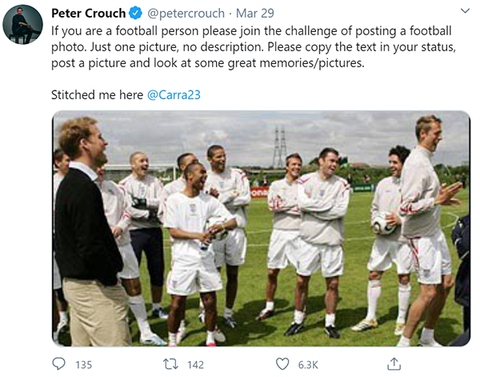Click the Peter Crouch display name
The width and height of the screenshot is (480, 377).
(x=88, y=13)
